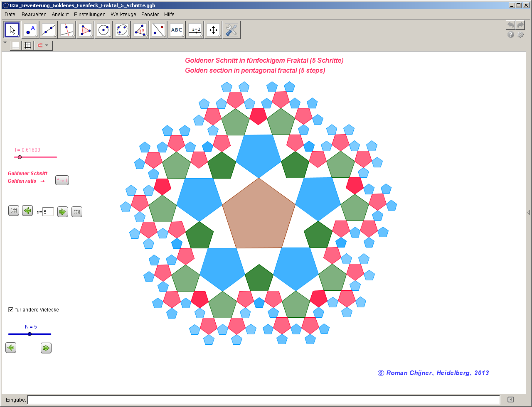The height and width of the screenshot is (407, 532).
Task: Collapse the style bar with small triangle
Action: (5, 42)
